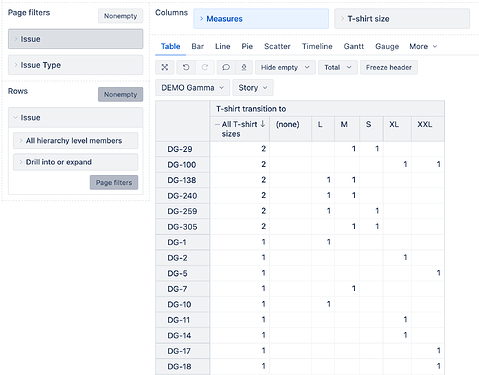The height and width of the screenshot is (375, 479).
Task: Select the DG-100 row header
Action: point(182,164)
